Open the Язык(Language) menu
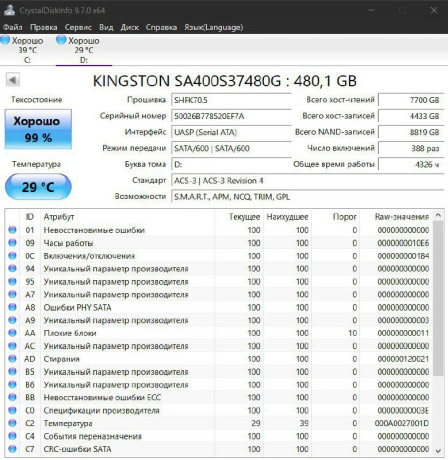Image resolution: width=448 pixels, height=460 pixels. [213, 27]
